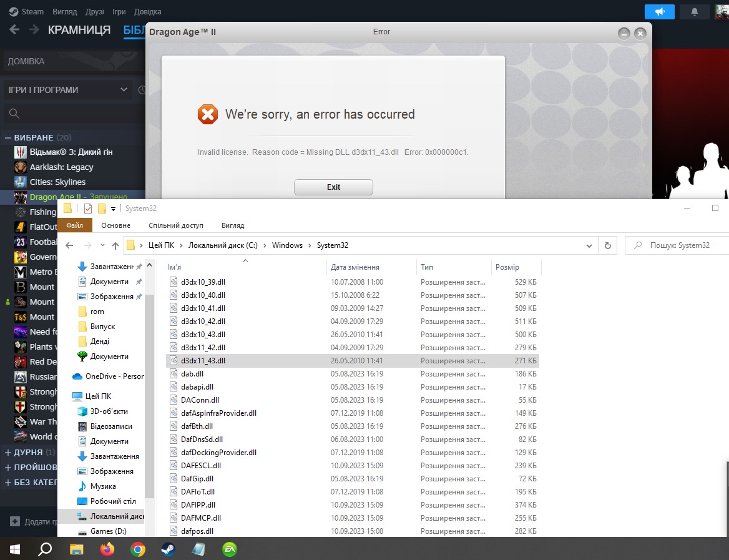Click Steam back arrow

[14, 30]
